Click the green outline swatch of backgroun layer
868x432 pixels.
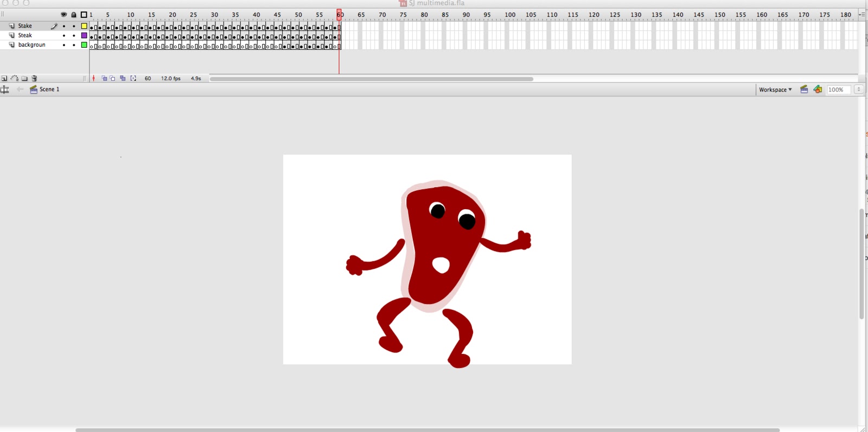(84, 45)
